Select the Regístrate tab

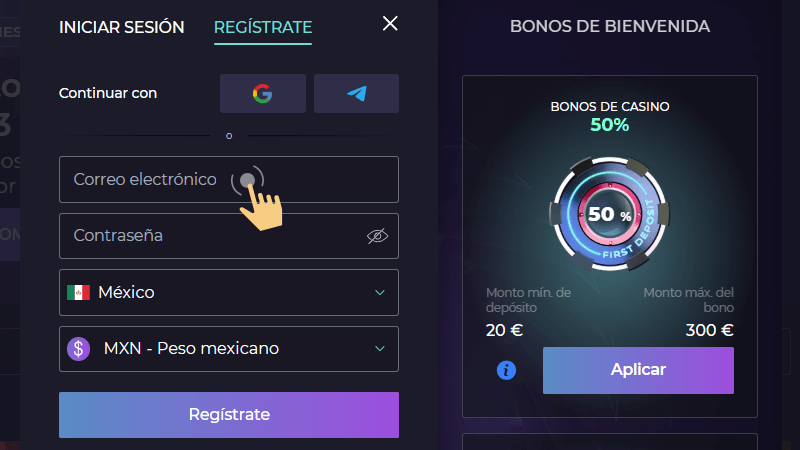point(263,27)
